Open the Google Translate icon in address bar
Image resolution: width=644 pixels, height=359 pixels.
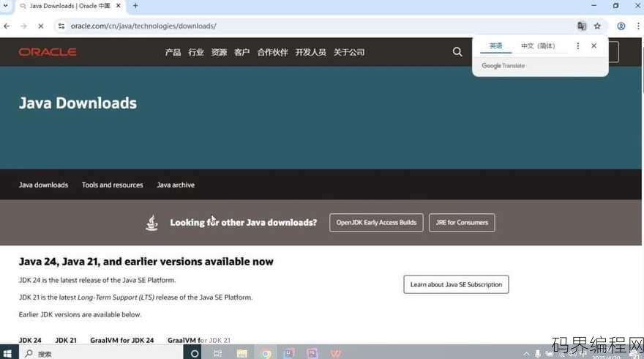pyautogui.click(x=582, y=26)
